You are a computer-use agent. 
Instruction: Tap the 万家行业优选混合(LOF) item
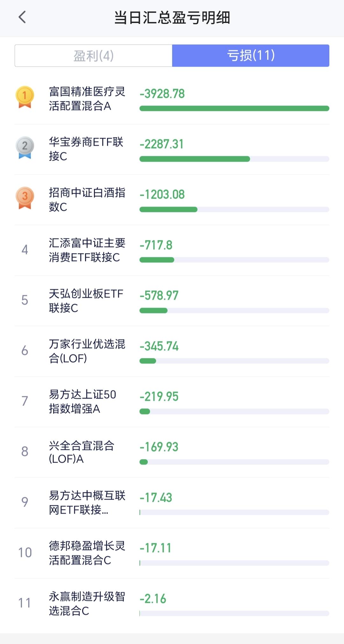87,351
